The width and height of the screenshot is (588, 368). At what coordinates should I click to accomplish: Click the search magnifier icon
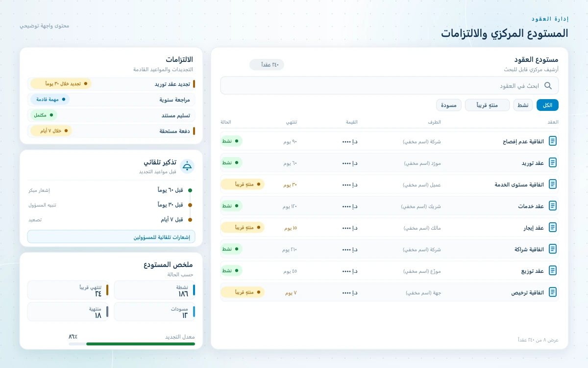tap(548, 85)
